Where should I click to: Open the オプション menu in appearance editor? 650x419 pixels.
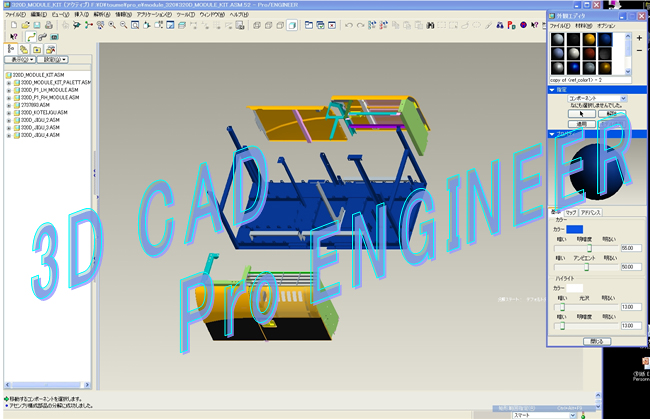pos(606,26)
